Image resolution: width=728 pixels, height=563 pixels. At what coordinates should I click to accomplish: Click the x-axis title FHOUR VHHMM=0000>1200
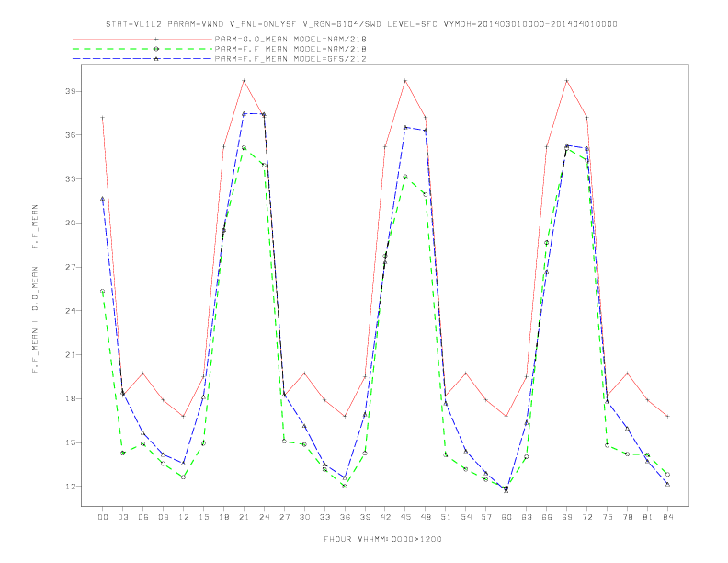(x=382, y=539)
